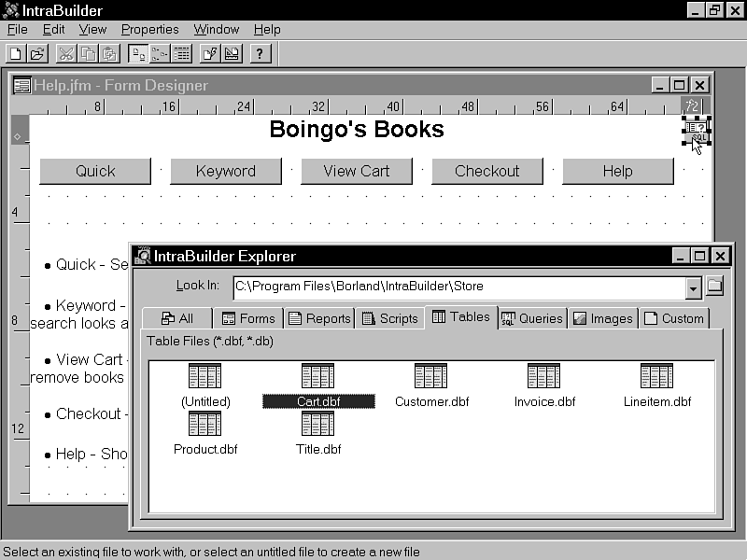Click the Design ruler toolbar icon
The image size is (747, 560).
pyautogui.click(x=232, y=53)
